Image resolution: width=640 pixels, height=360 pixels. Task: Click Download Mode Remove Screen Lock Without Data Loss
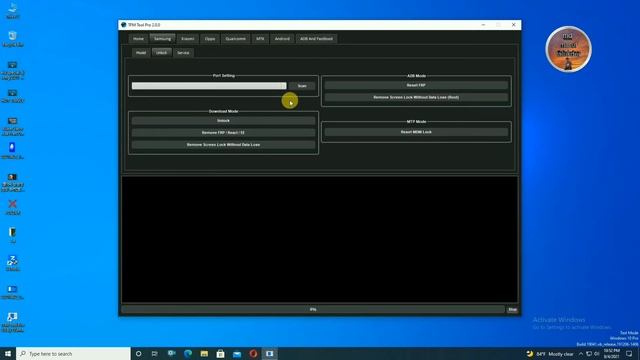click(223, 145)
